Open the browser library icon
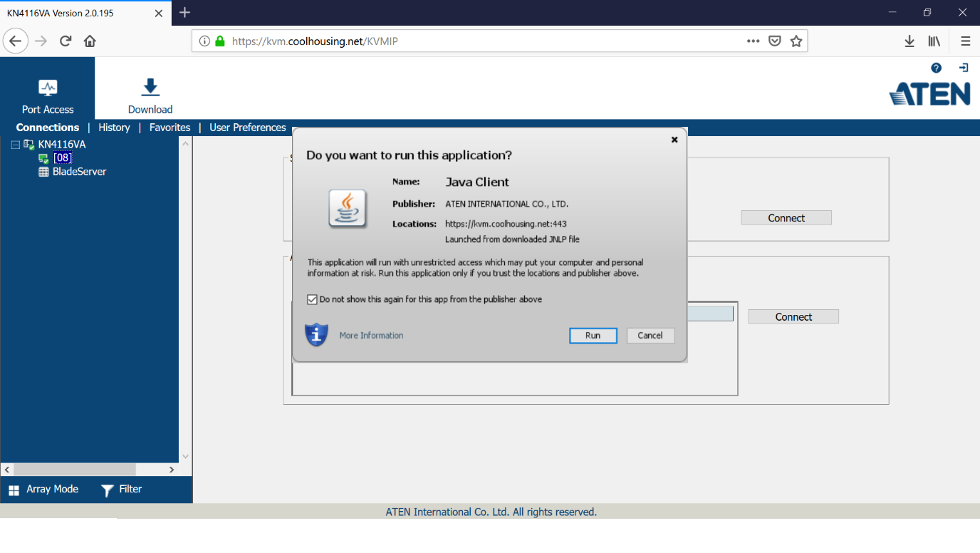The width and height of the screenshot is (980, 553). click(x=934, y=41)
